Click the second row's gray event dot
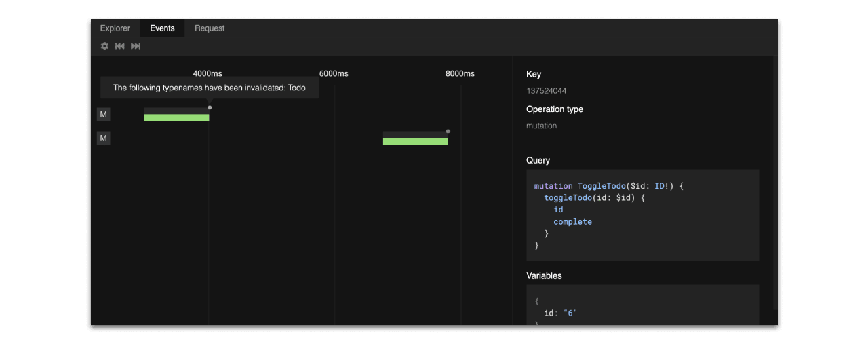The image size is (868, 344). (448, 131)
